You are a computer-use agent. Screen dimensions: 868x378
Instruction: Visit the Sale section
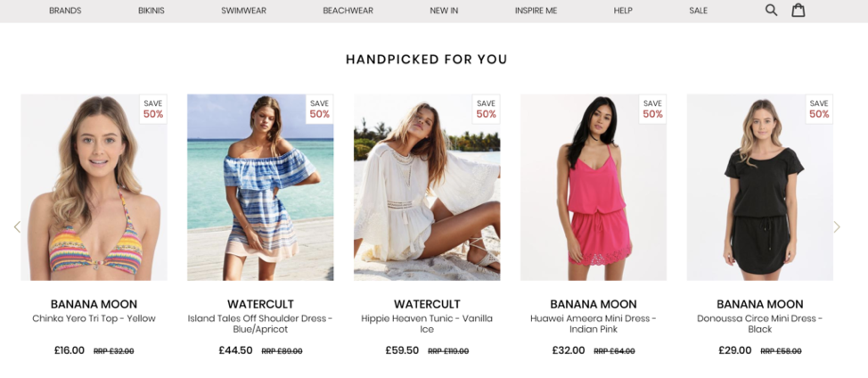pos(698,11)
